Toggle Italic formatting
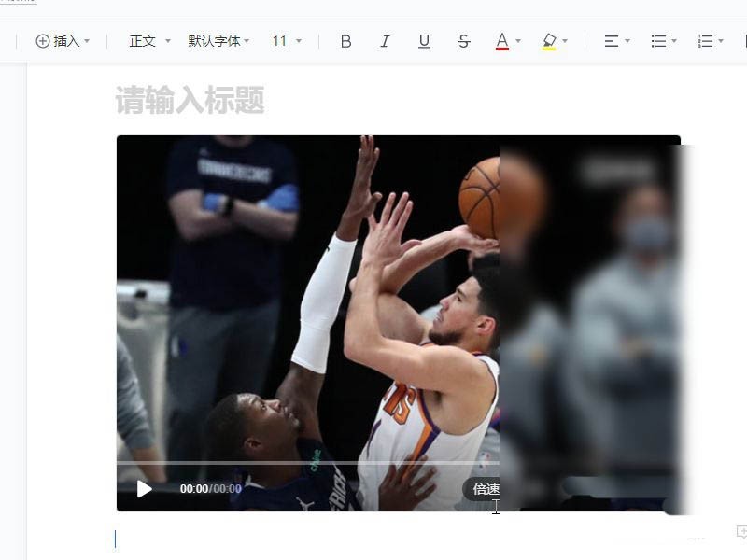Viewport: 747px width, 560px height. [385, 41]
